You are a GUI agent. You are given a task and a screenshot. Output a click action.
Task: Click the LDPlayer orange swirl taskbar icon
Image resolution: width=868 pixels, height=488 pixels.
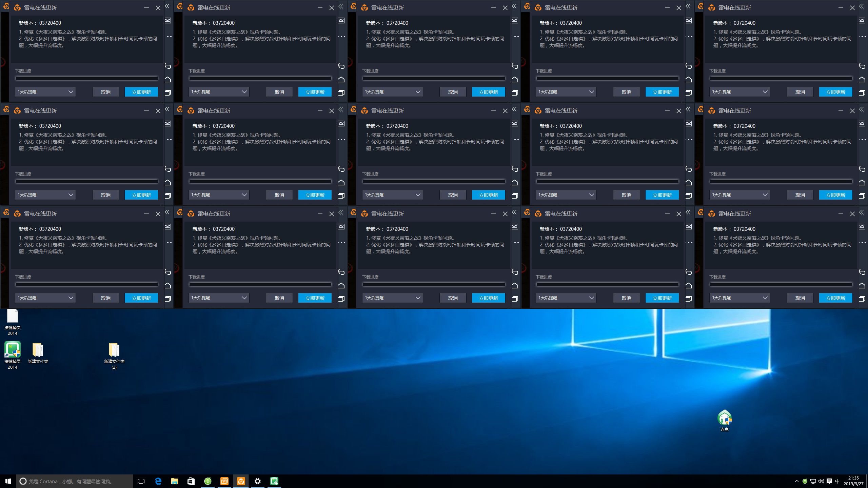(x=241, y=481)
